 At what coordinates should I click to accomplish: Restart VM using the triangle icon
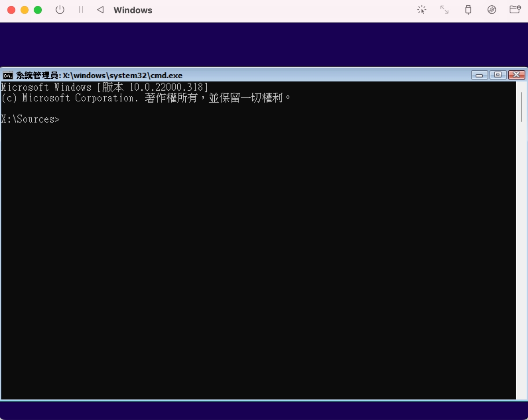pyautogui.click(x=100, y=10)
